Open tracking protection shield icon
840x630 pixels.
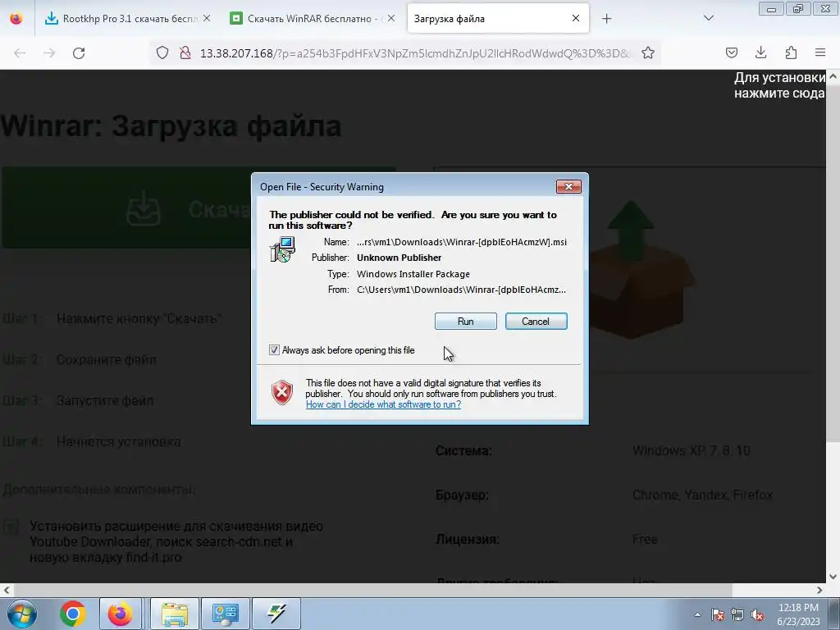(x=162, y=53)
